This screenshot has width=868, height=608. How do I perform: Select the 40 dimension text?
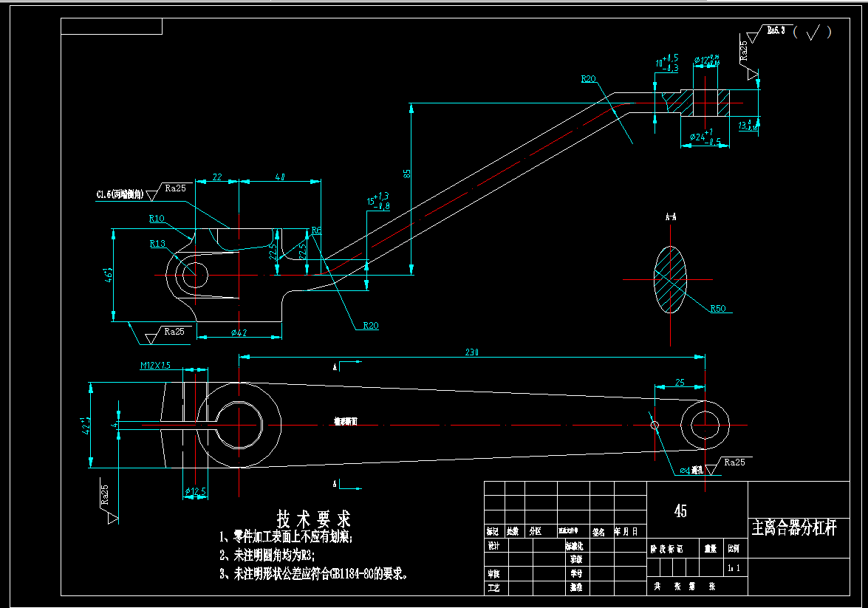(x=280, y=177)
